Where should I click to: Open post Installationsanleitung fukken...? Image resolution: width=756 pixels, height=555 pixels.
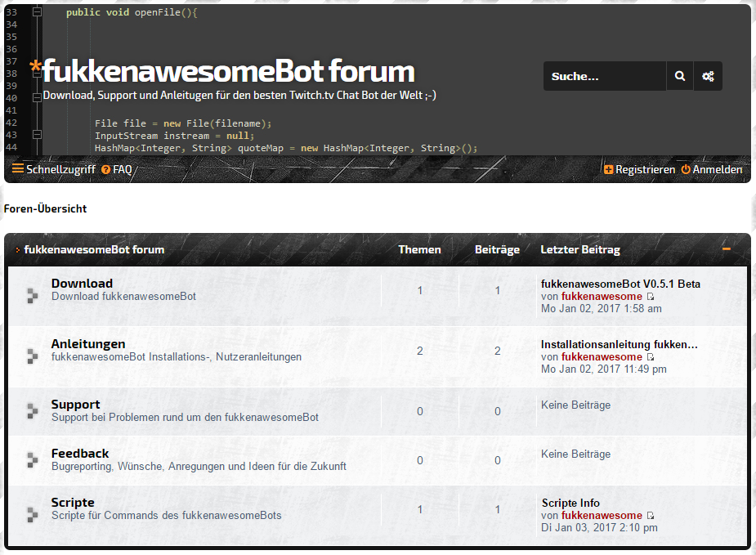(x=619, y=344)
